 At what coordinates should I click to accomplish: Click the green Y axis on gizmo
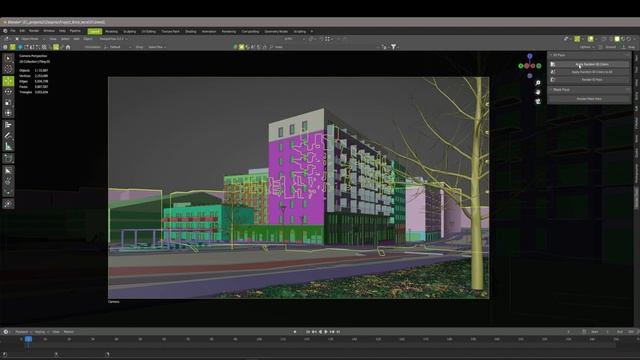click(521, 66)
